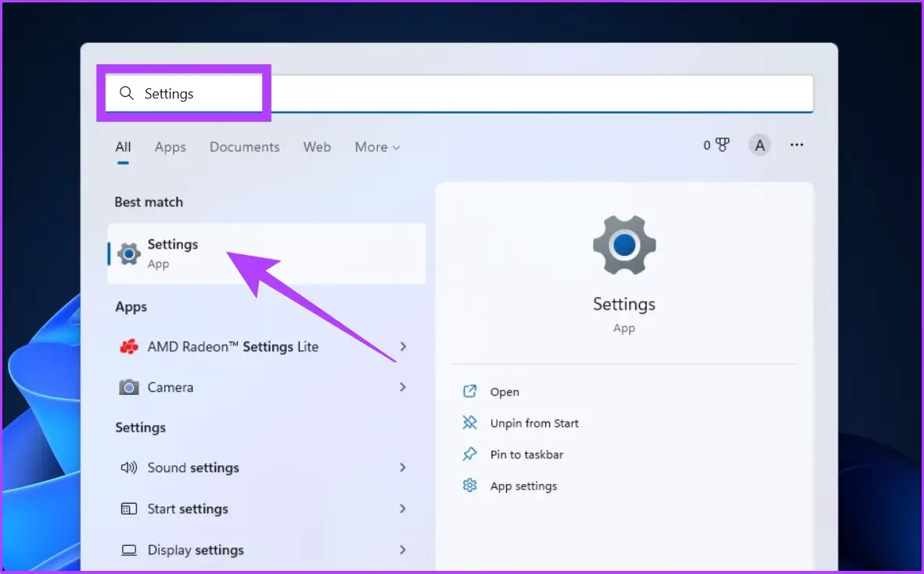
Task: Open the More filter dropdown
Action: [377, 147]
